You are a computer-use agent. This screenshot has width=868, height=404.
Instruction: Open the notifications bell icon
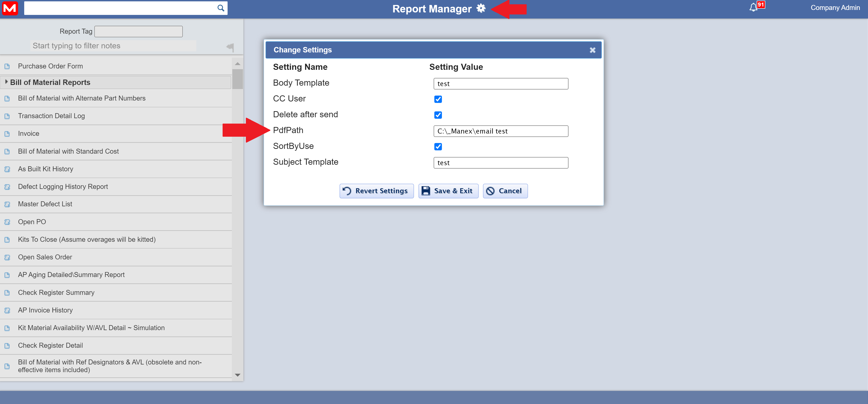pyautogui.click(x=753, y=7)
